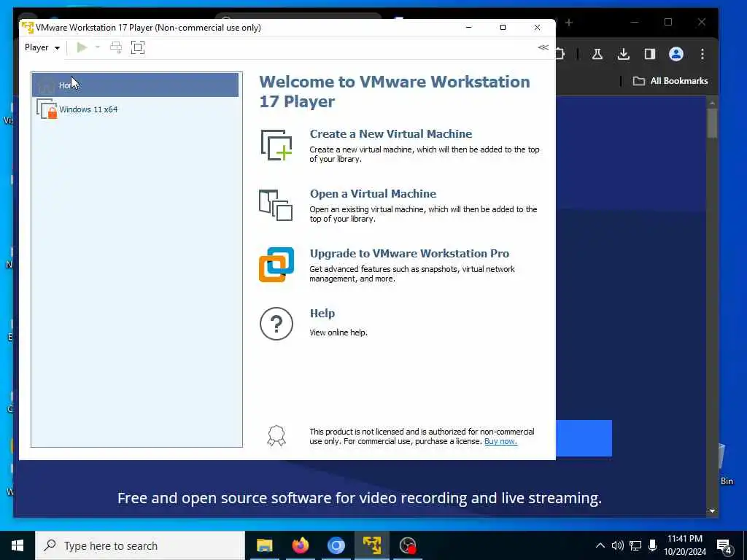
Task: Enter full screen mode icon
Action: [138, 47]
